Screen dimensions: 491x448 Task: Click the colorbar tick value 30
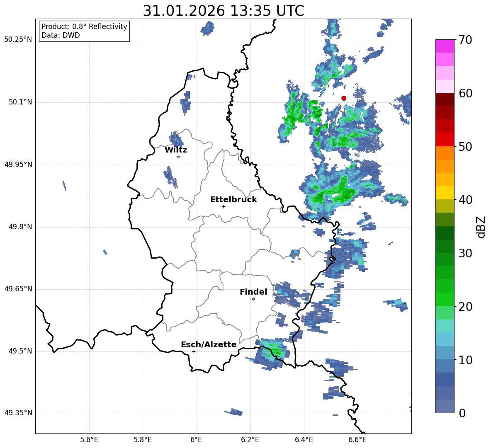pos(466,253)
